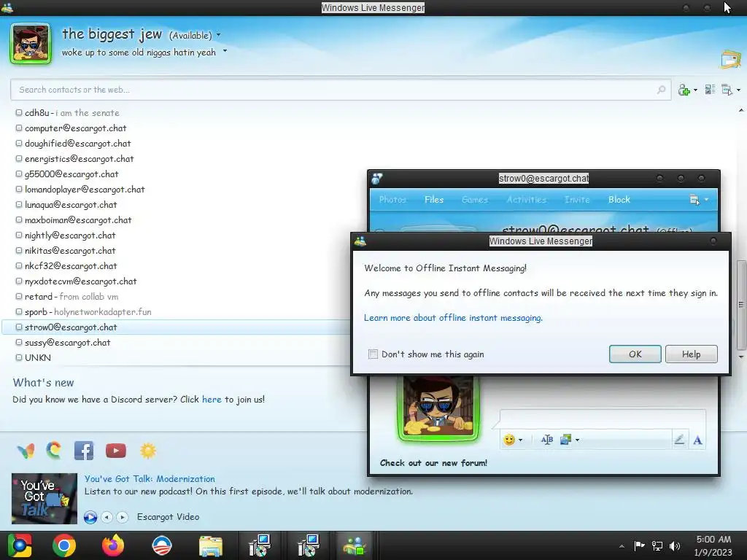This screenshot has height=560, width=747.
Task: Select contact UNKN
Action: [33, 357]
